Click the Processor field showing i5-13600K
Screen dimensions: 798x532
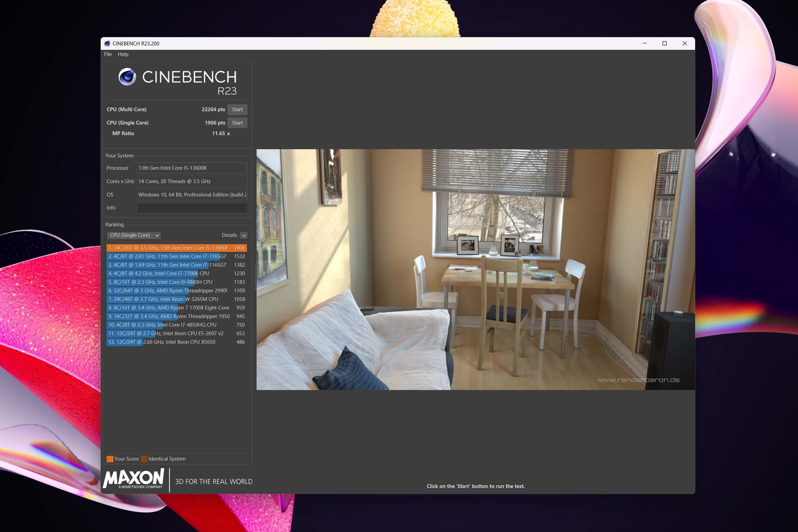coord(192,168)
